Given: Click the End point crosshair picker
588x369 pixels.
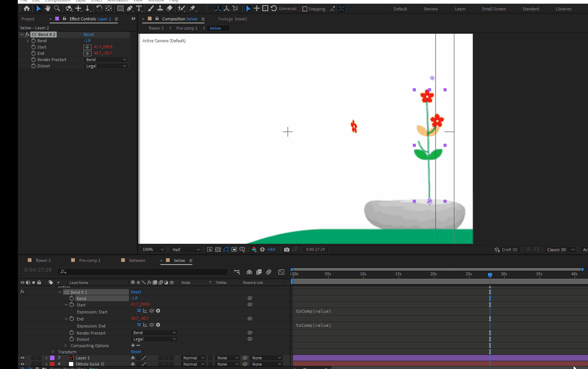Looking at the screenshot, I should pos(87,53).
